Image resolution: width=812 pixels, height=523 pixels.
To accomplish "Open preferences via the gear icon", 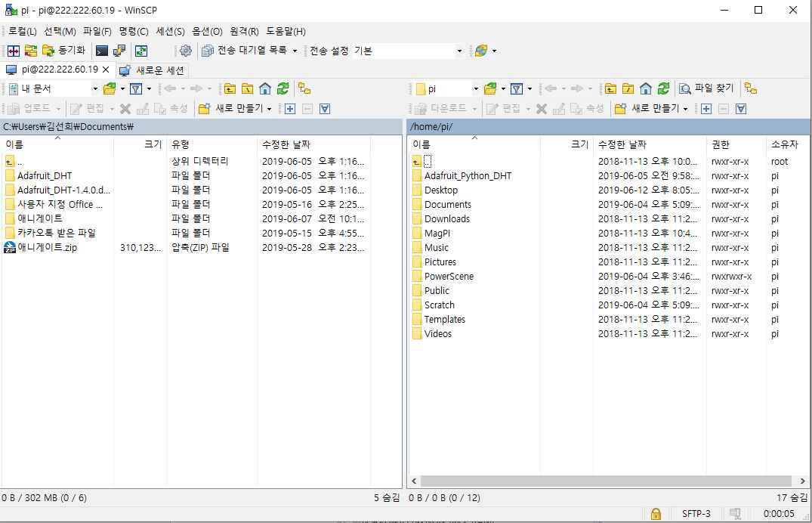I will click(x=185, y=51).
